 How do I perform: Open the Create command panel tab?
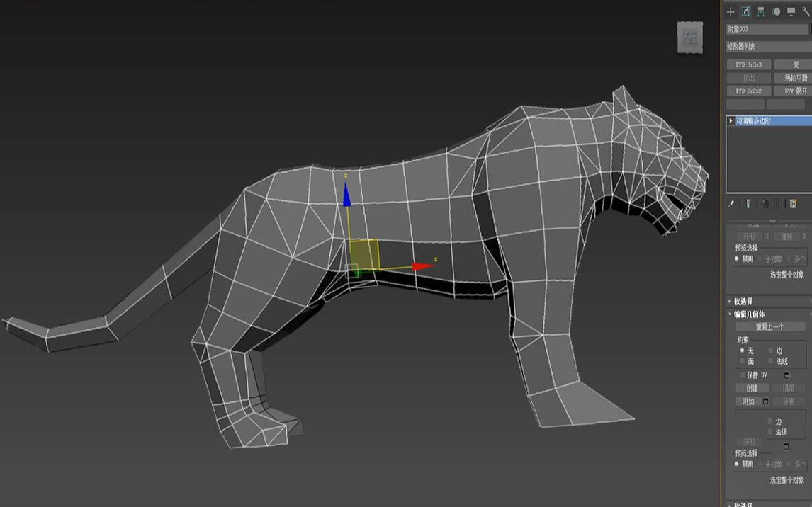coord(731,11)
